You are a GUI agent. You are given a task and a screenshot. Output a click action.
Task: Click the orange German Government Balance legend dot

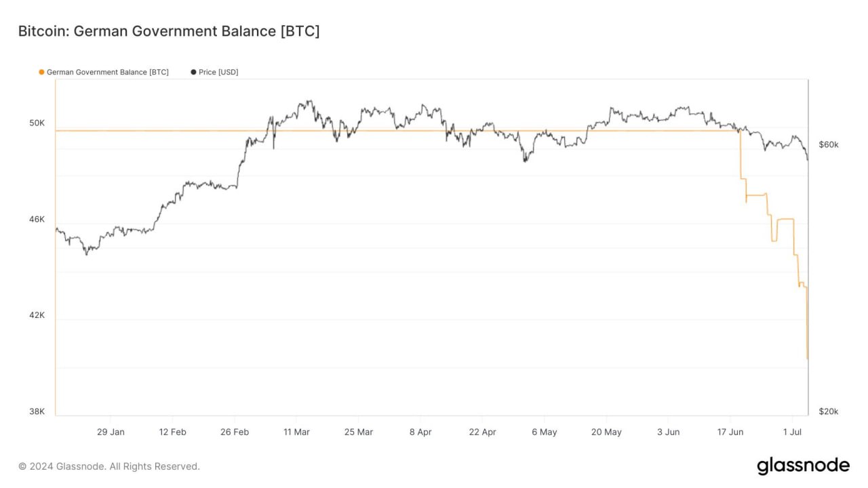(x=42, y=72)
